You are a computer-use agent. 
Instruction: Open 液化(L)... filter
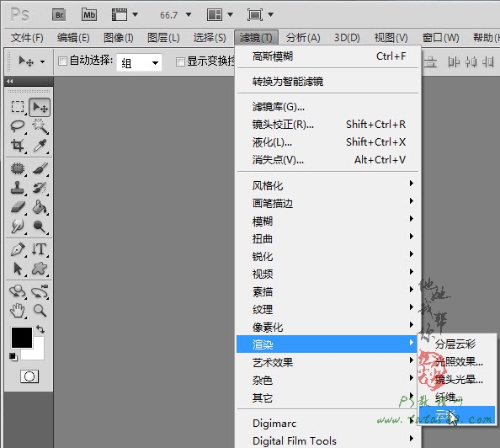(327, 141)
